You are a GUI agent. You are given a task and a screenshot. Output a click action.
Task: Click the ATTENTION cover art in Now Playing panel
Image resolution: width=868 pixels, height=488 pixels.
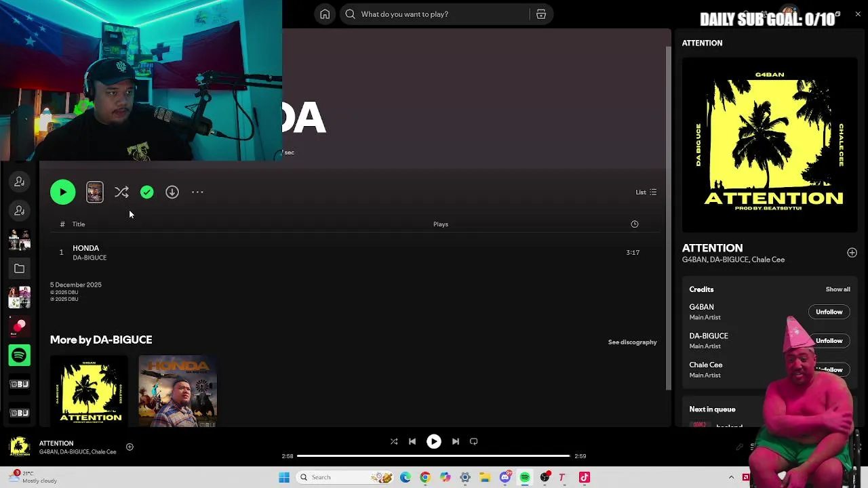tap(770, 144)
